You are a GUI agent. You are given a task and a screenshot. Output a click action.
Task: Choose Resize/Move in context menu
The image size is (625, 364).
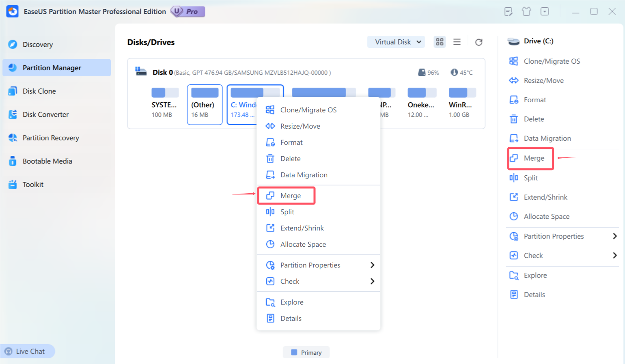(x=319, y=126)
